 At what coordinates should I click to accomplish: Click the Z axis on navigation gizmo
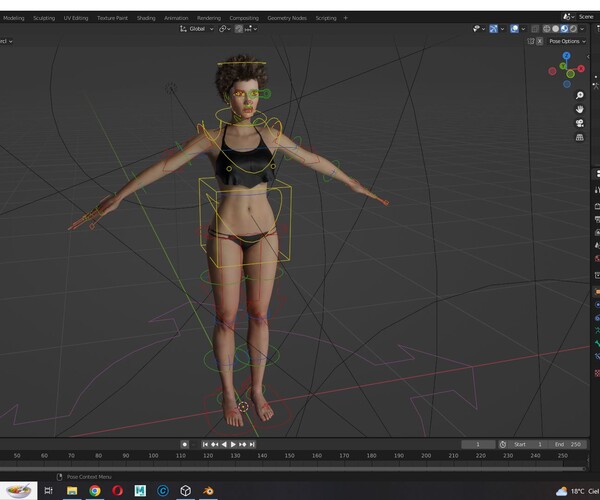567,56
